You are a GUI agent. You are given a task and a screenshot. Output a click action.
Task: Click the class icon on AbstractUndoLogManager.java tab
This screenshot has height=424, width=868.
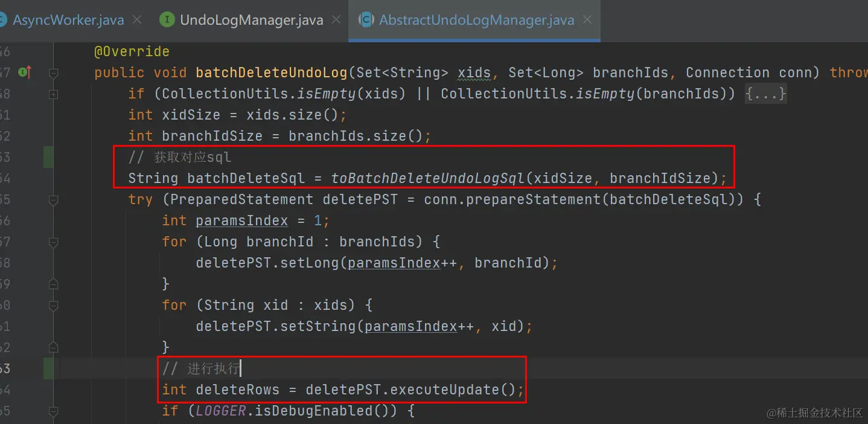click(366, 20)
